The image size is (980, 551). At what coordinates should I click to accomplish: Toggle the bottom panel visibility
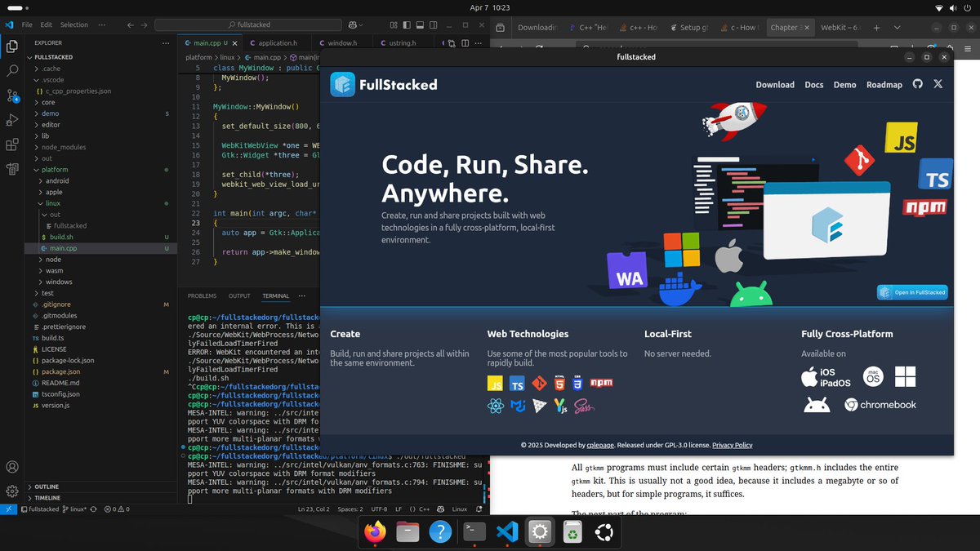coord(419,25)
